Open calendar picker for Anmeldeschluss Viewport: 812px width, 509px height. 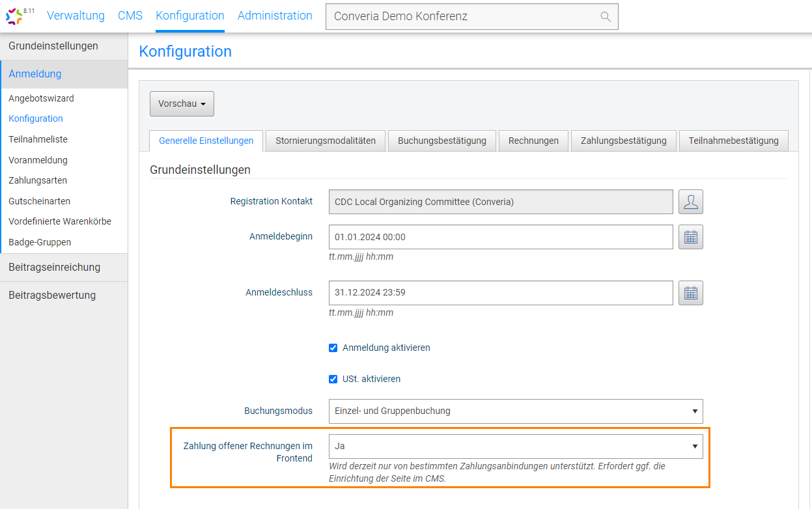pyautogui.click(x=691, y=293)
